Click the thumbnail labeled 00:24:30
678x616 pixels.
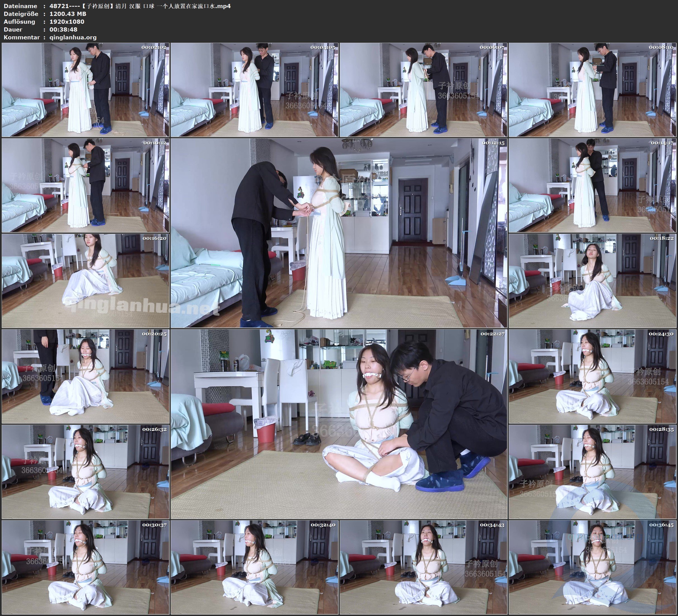[x=593, y=376]
